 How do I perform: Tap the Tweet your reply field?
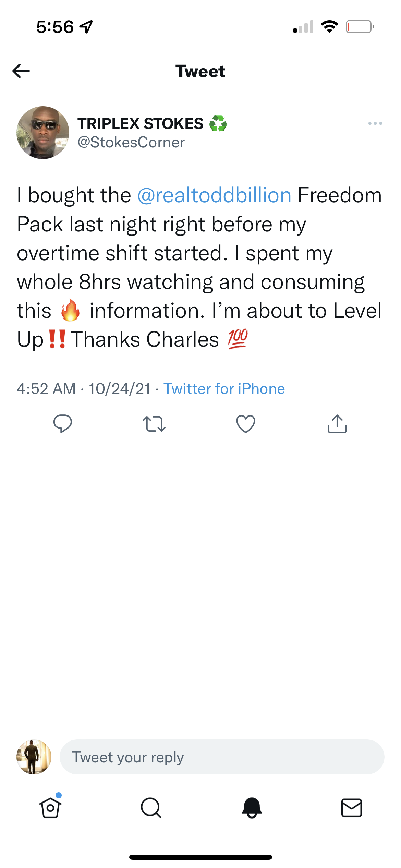(222, 757)
